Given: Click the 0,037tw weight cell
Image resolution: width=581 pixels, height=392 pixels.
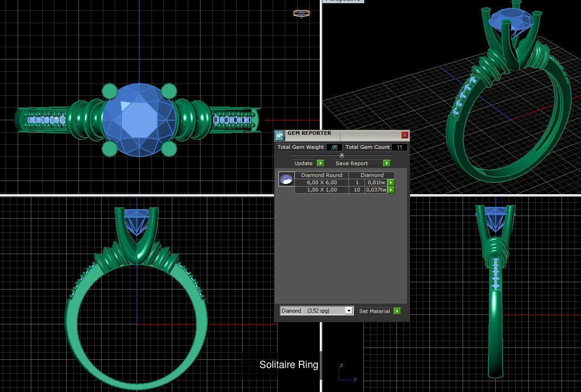Looking at the screenshot, I should (376, 190).
